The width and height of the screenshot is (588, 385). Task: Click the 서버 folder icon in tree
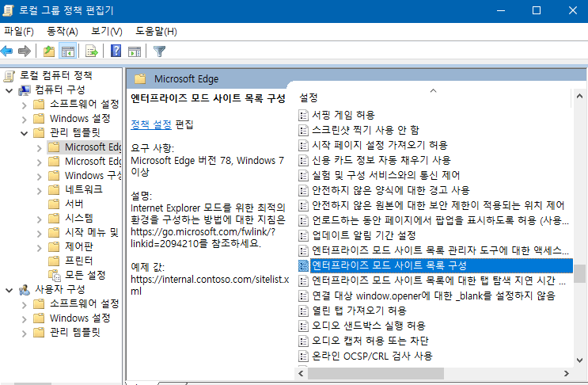coord(54,204)
